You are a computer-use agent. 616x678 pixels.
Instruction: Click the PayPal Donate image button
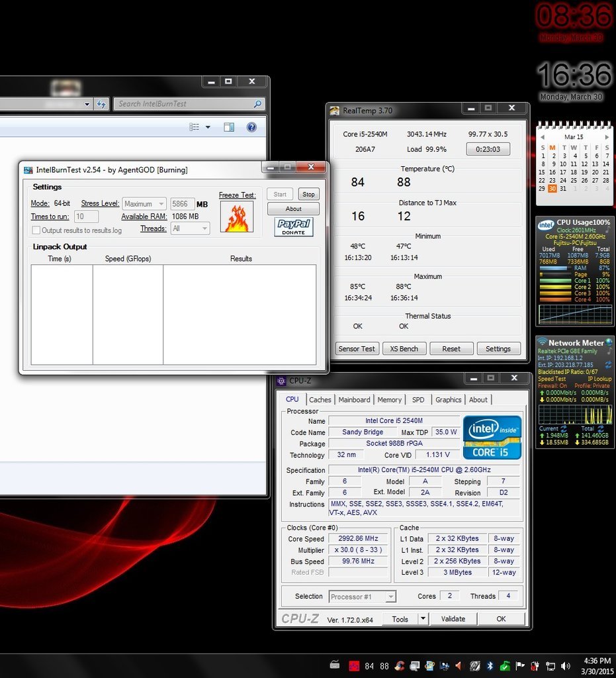(x=294, y=226)
